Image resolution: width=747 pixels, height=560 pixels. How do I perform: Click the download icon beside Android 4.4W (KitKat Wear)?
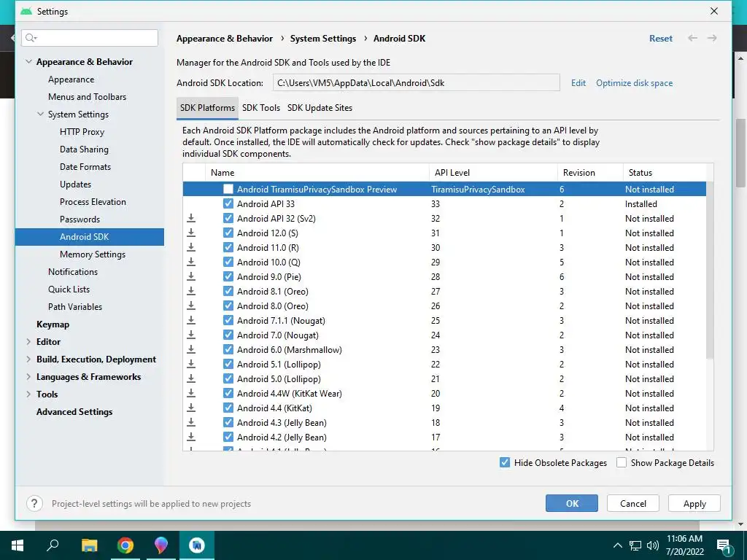pos(191,393)
